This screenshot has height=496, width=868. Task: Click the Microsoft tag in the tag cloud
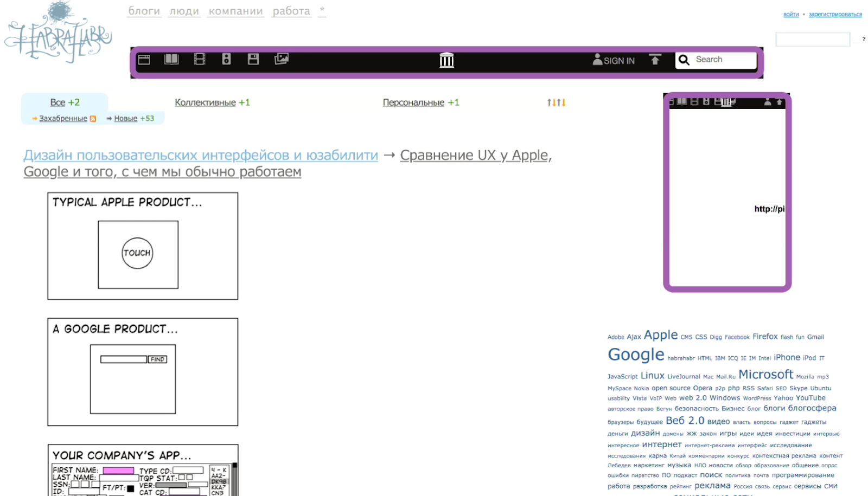coord(766,375)
